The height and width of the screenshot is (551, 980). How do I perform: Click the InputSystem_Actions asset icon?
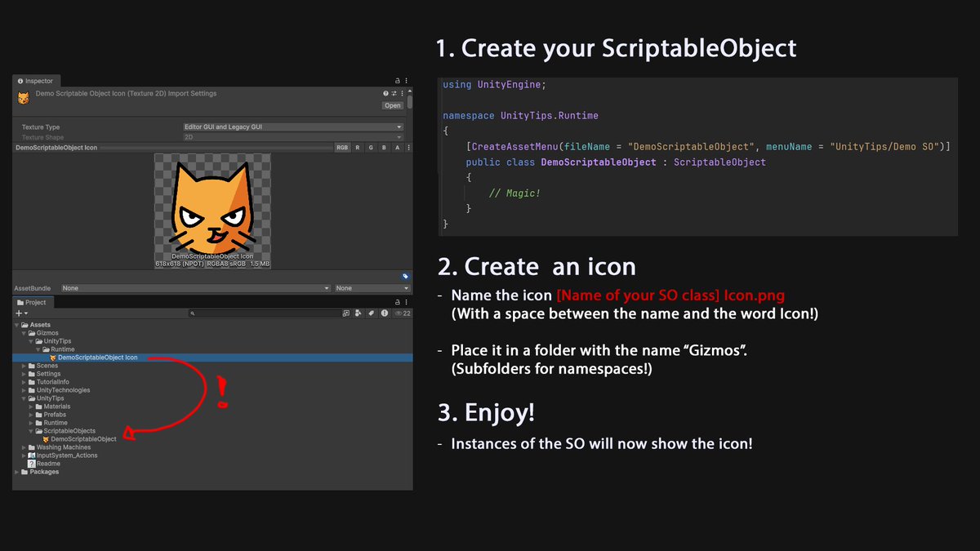coord(32,455)
